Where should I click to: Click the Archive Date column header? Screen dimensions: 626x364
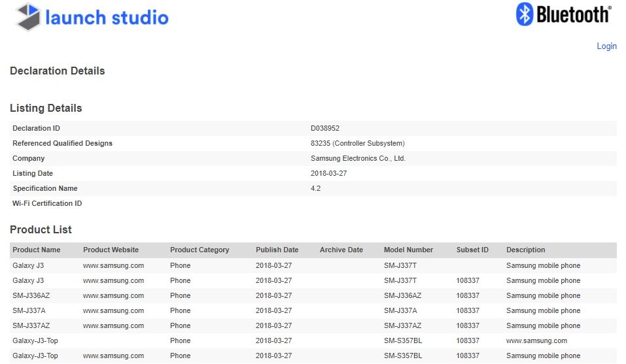(x=341, y=250)
